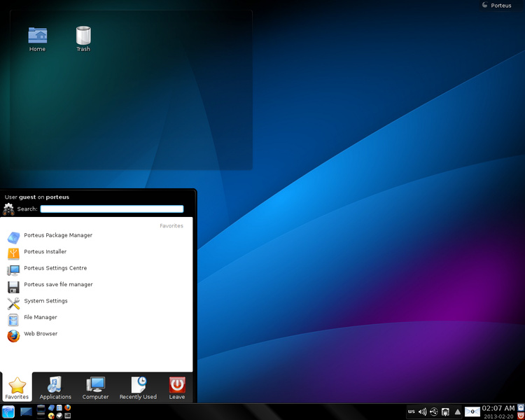This screenshot has width=525, height=420.
Task: Click the Show Desktop panel icon
Action: [26, 412]
